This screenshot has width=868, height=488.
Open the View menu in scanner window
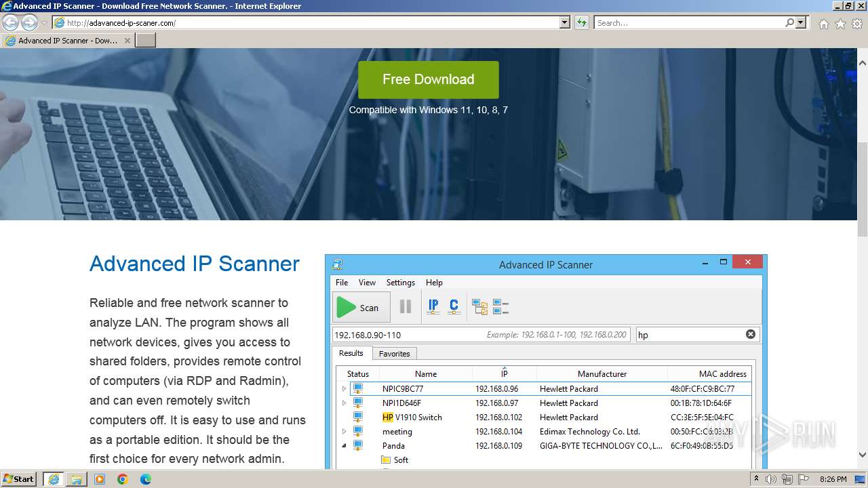[x=367, y=283]
